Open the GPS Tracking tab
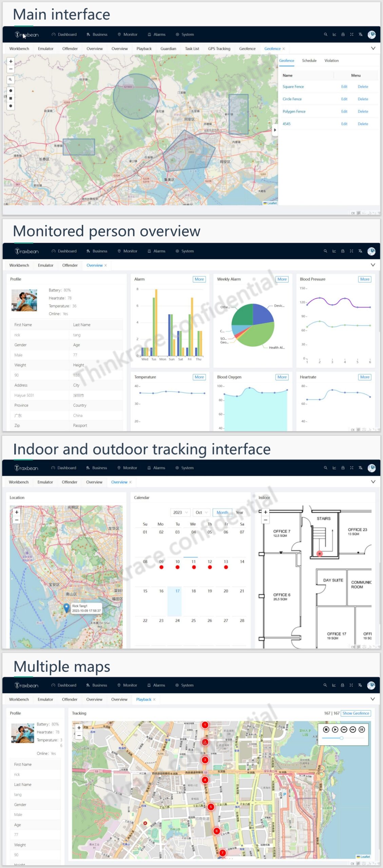383x868 pixels. (219, 49)
